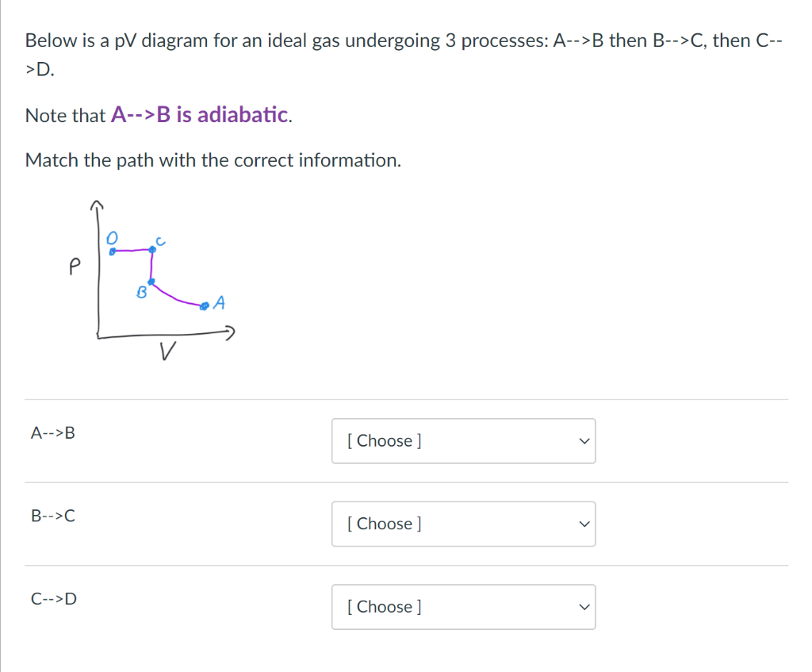Screen dimensions: 812x672
Task: Click point C on the pV diagram
Action: 152,250
